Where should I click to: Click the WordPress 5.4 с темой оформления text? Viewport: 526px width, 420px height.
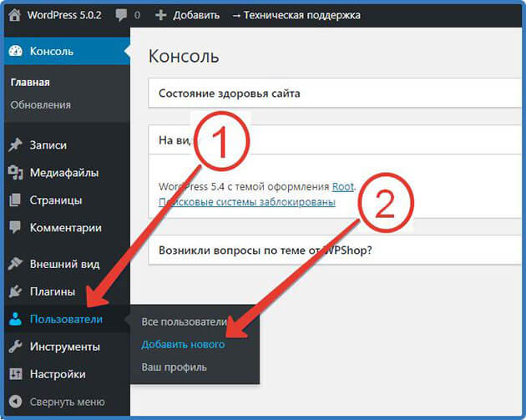(x=244, y=186)
